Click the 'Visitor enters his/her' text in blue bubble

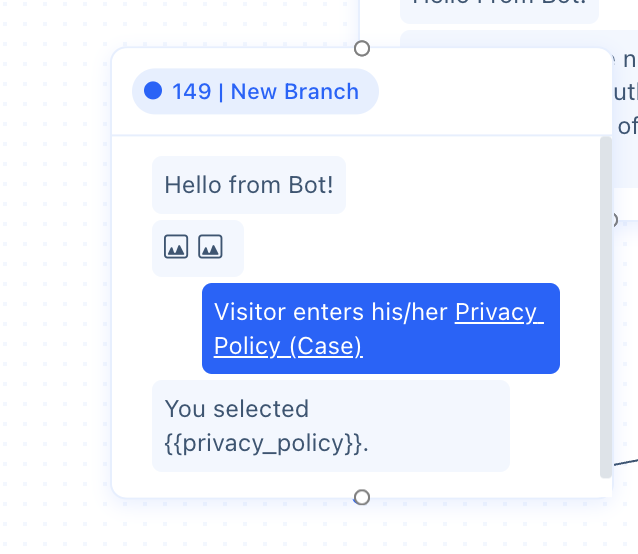click(331, 312)
